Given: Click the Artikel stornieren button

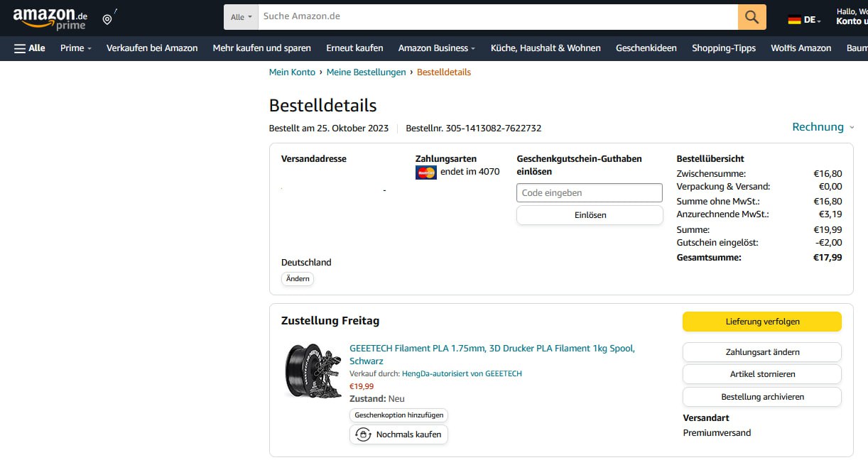Looking at the screenshot, I should point(762,374).
